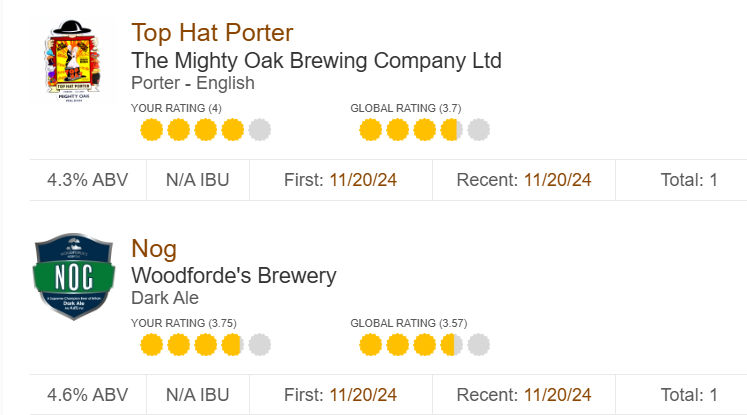Open The Mighty Oak Brewing Company link
The width and height of the screenshot is (747, 415).
coord(316,60)
